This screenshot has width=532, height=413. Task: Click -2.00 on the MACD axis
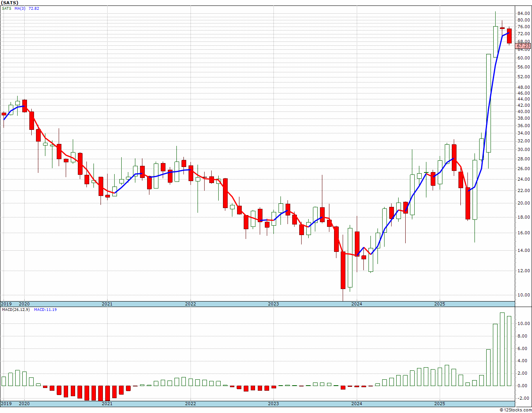(524, 399)
